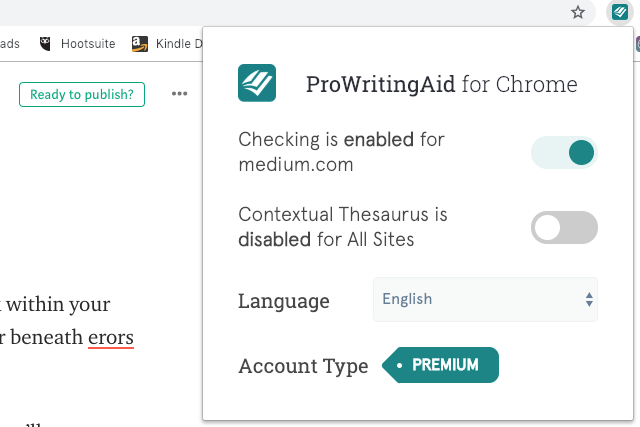
Task: Click the browser address bar
Action: (x=282, y=12)
